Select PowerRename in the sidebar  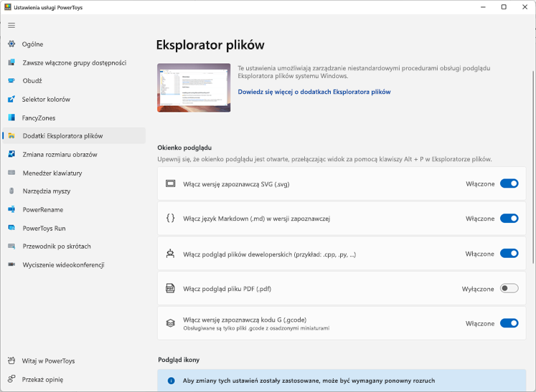(x=74, y=210)
